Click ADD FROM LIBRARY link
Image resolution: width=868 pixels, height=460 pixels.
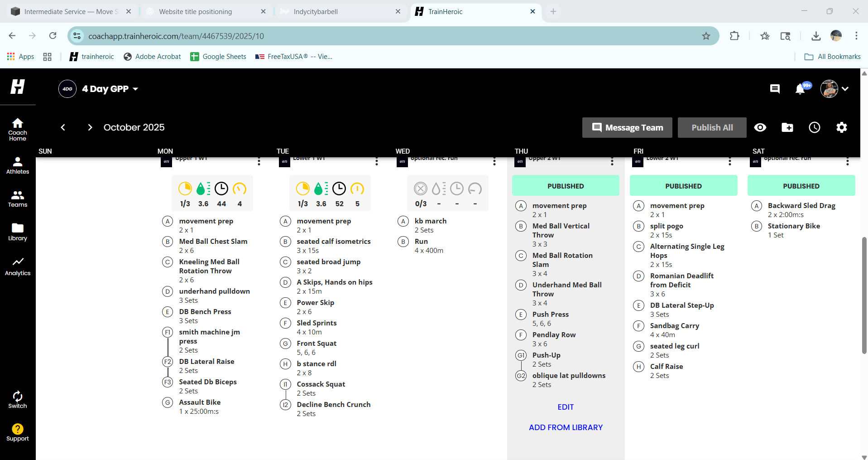point(566,427)
